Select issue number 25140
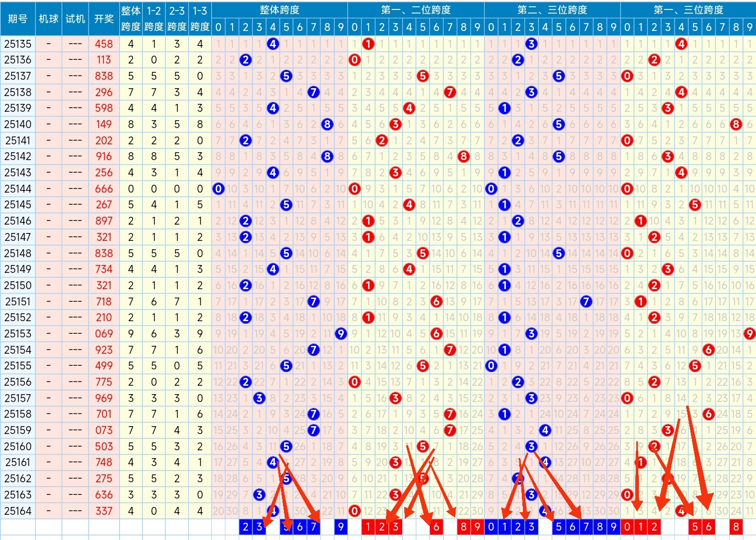Screen dimensions: 756x540 click(18, 124)
